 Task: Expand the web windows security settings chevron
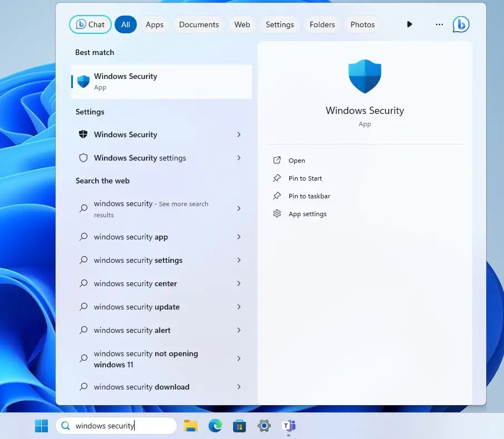click(x=239, y=260)
